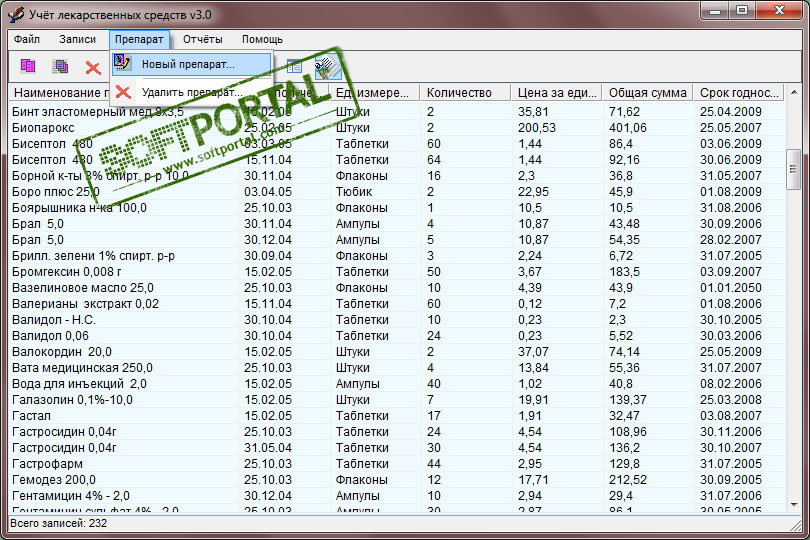
Task: Sort by Количество column header
Action: coord(466,92)
